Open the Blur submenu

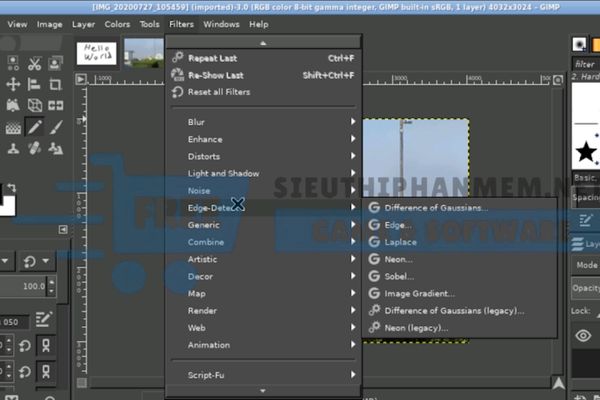pos(264,122)
